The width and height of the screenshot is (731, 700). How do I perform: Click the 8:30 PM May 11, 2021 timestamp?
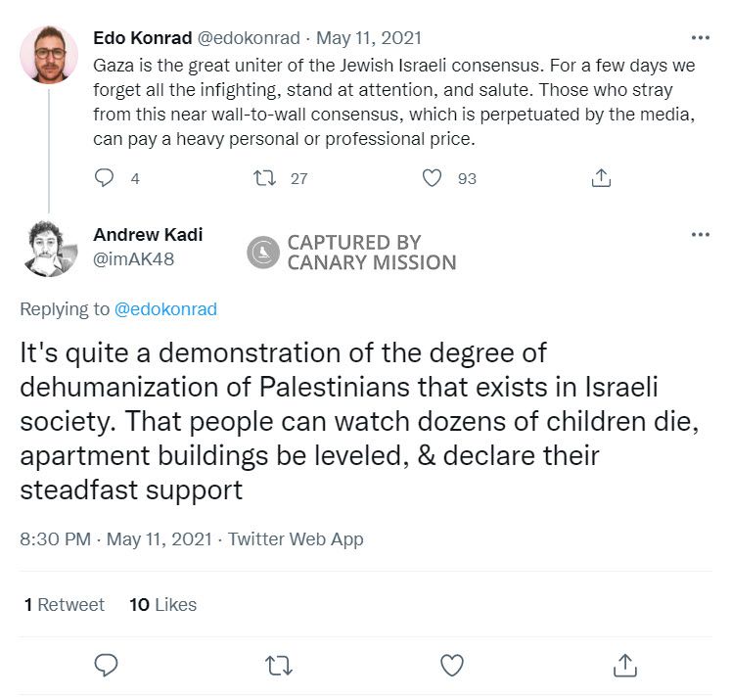pos(115,539)
